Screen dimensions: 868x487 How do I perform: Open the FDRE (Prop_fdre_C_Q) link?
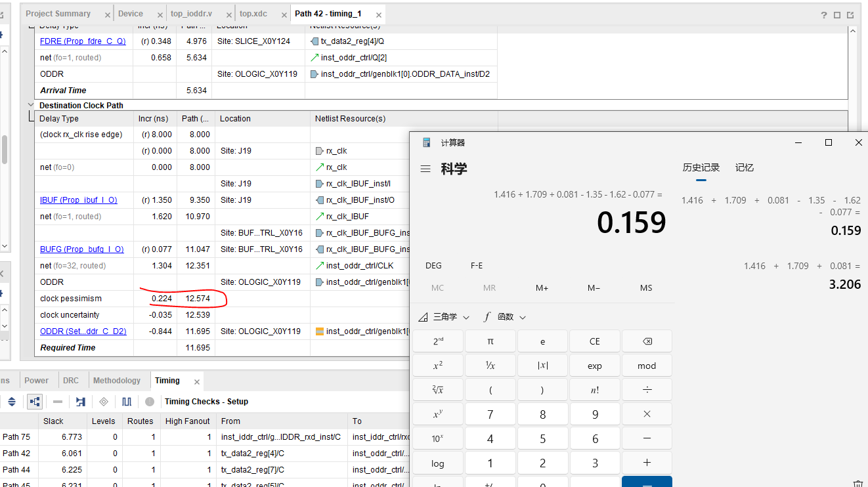pyautogui.click(x=83, y=41)
